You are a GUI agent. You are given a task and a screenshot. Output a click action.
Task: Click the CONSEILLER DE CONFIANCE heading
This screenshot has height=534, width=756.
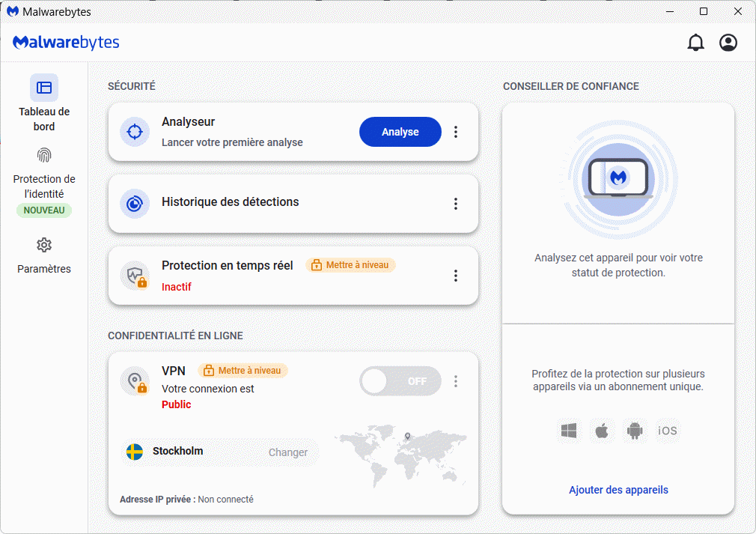(571, 86)
